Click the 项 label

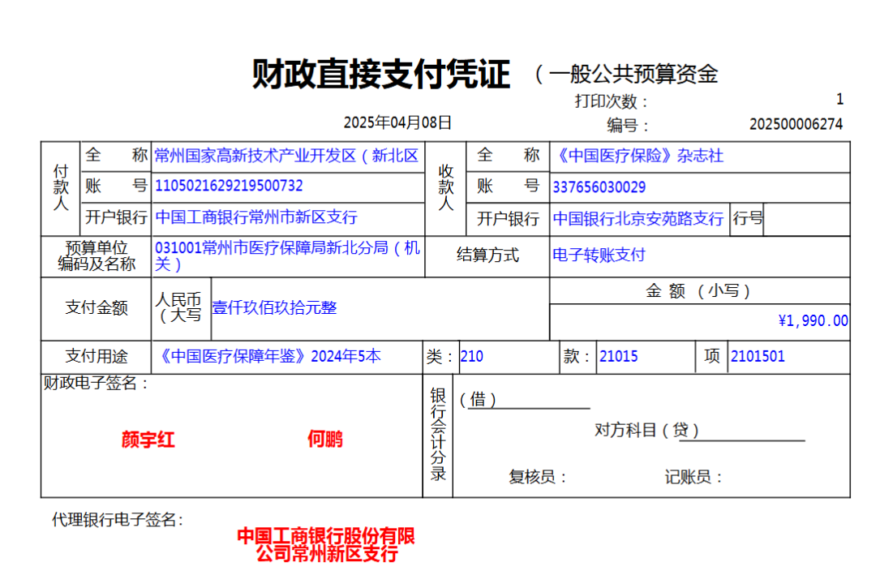click(712, 356)
